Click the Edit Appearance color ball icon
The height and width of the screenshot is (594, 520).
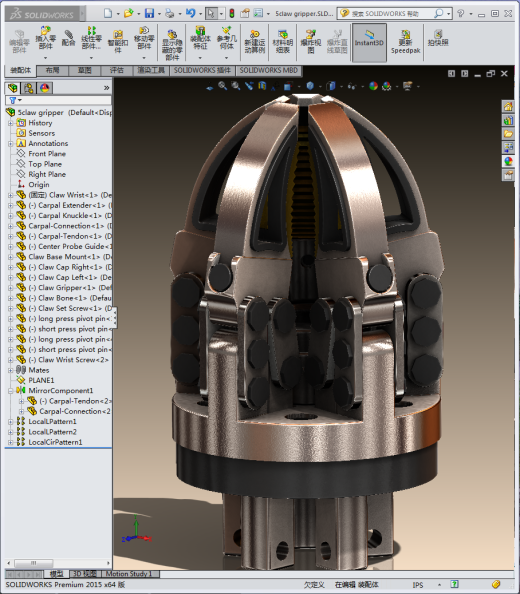[373, 86]
